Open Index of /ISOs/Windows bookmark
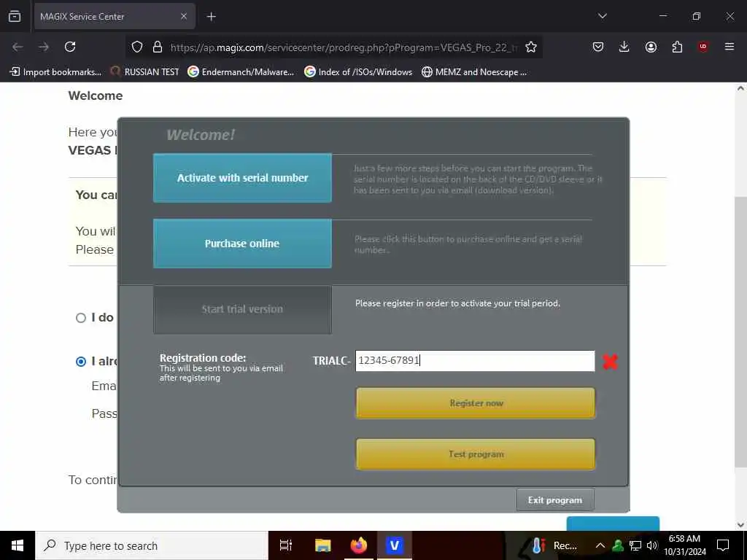 tap(358, 72)
